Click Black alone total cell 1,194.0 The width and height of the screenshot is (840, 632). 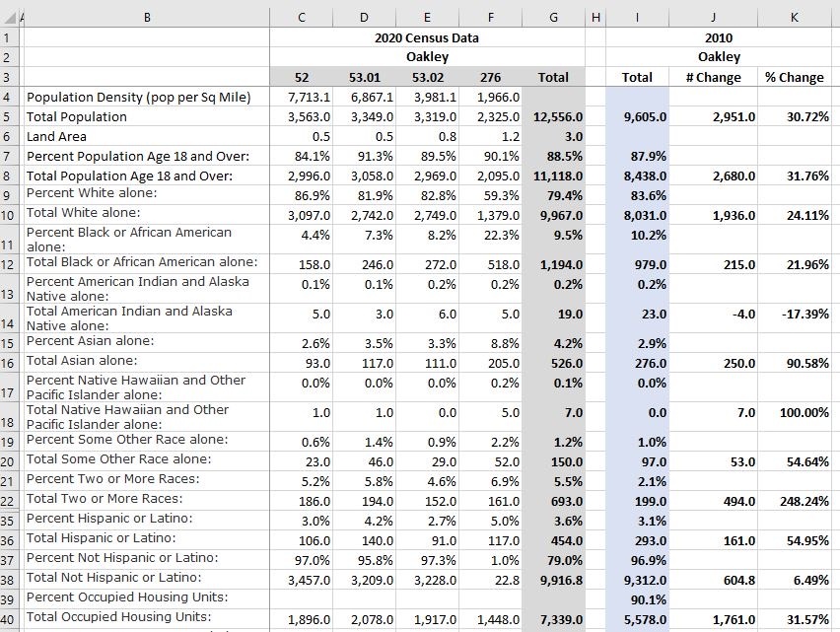tap(553, 264)
